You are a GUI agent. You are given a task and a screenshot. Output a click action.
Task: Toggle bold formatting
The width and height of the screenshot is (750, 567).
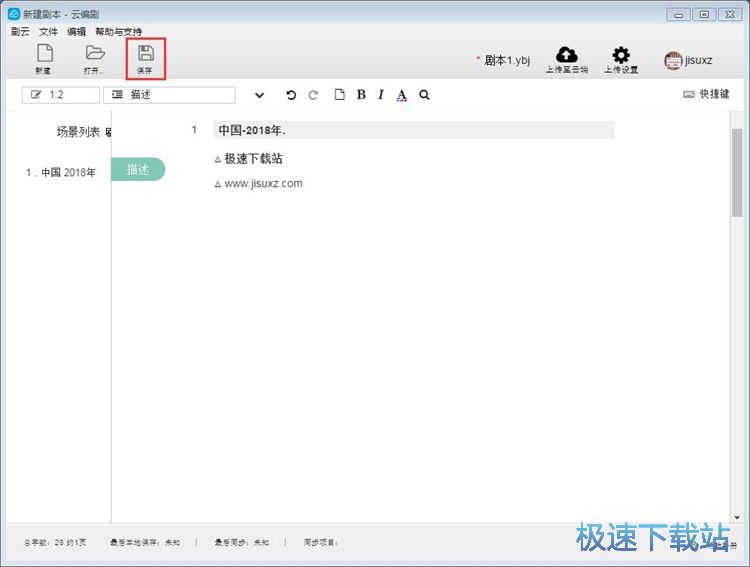(361, 95)
